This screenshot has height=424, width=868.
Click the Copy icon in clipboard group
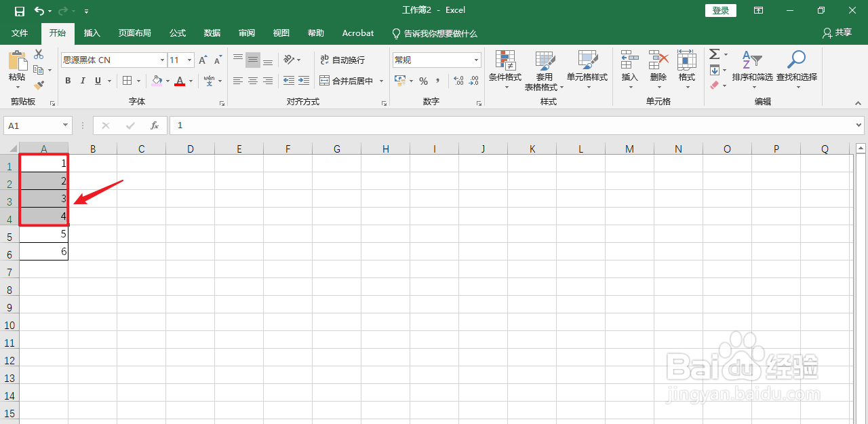point(39,70)
